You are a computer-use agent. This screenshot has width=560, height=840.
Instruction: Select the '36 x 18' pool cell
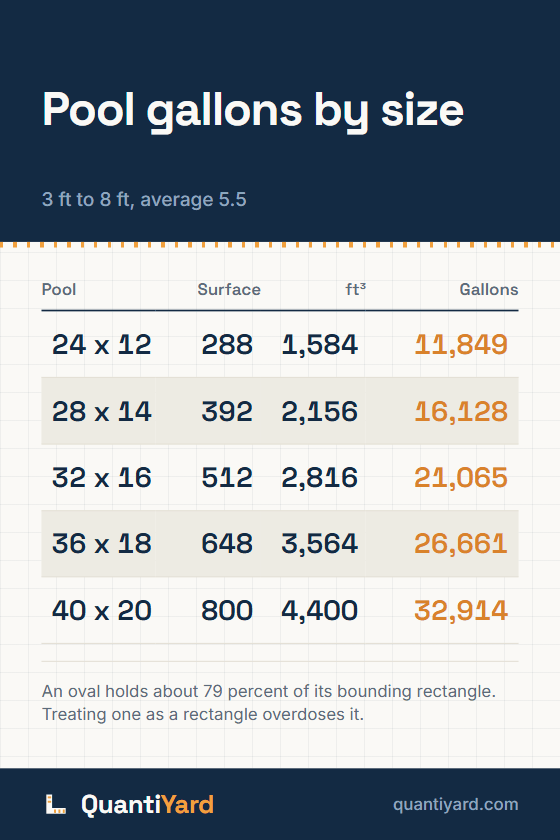(102, 544)
